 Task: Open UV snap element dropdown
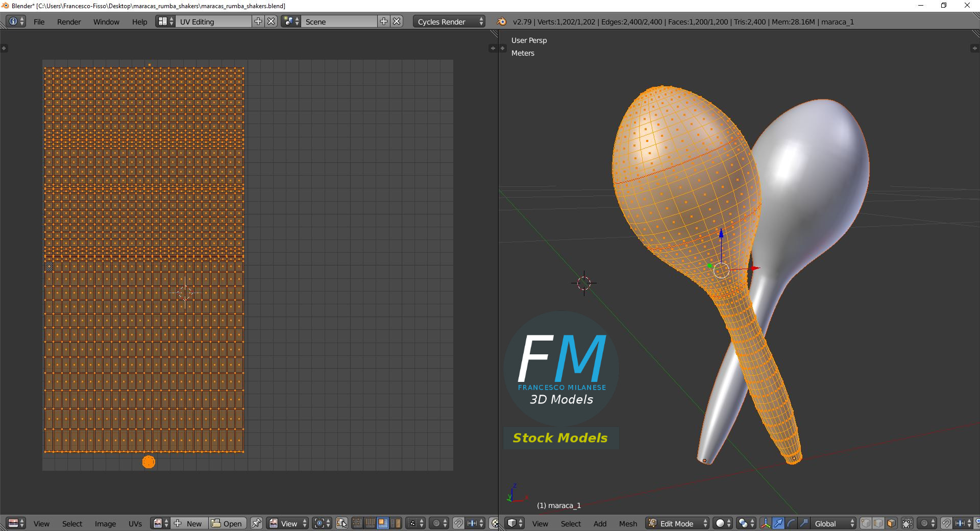(x=475, y=523)
